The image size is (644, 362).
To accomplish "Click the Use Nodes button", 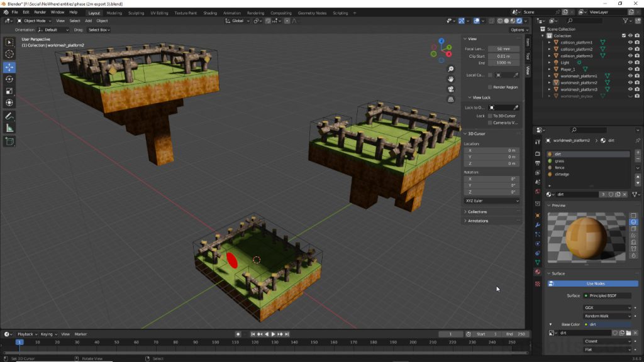I will pyautogui.click(x=594, y=283).
